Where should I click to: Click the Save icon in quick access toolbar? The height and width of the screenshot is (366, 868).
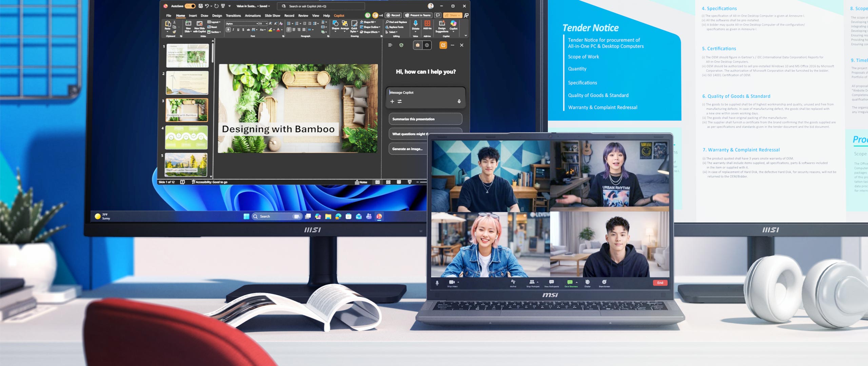[200, 6]
